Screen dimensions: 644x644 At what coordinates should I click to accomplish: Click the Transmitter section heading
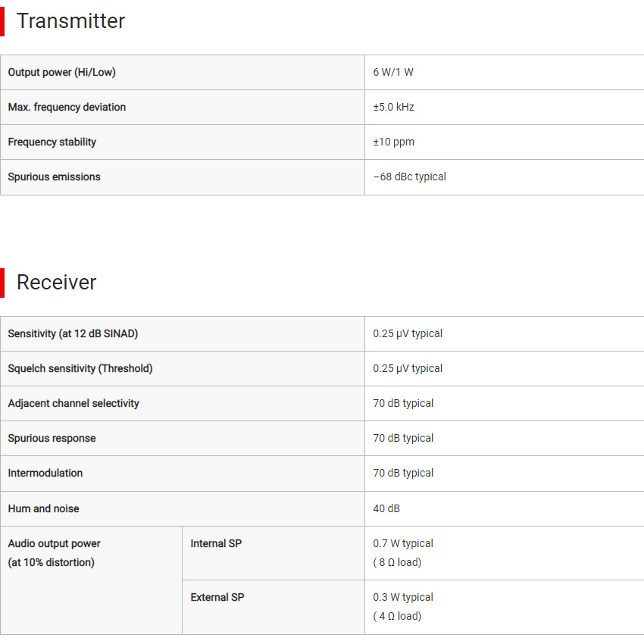70,21
